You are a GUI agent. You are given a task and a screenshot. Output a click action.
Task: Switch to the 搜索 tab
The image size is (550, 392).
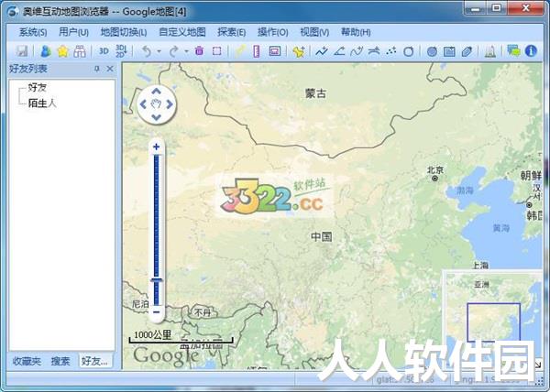pos(60,361)
